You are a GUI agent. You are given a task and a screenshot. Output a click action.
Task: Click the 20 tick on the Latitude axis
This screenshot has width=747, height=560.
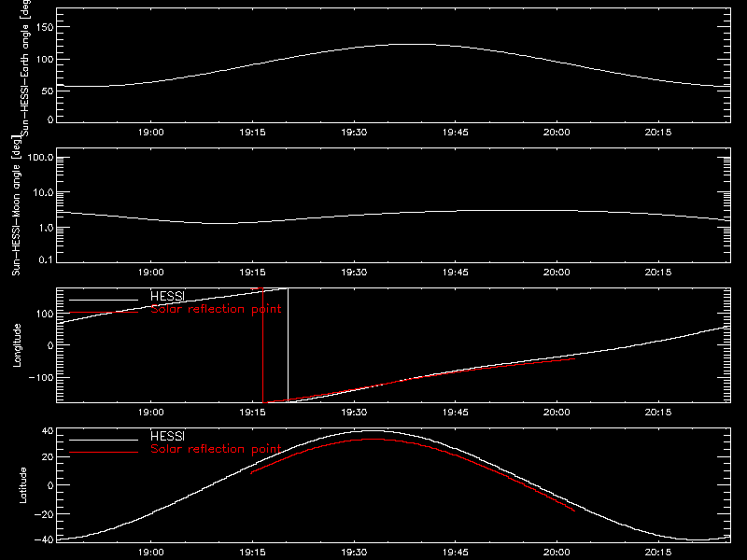(48, 457)
